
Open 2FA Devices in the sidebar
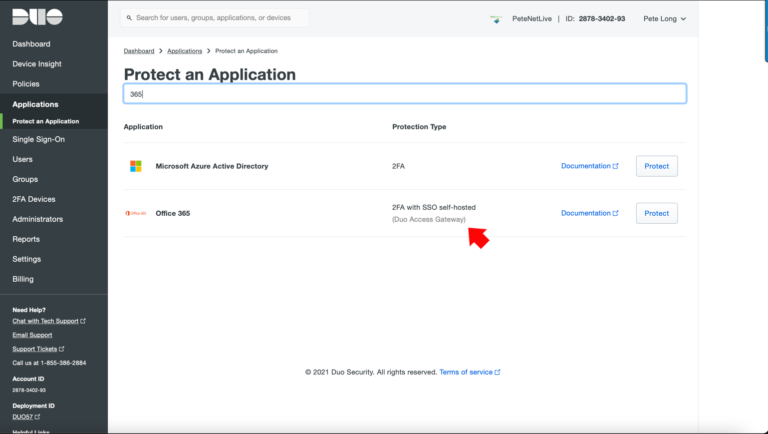(x=34, y=199)
